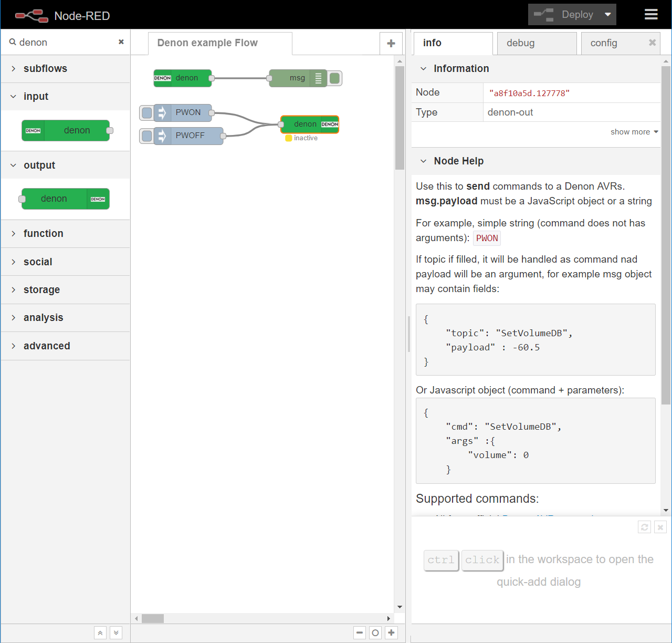672x643 pixels.
Task: Click the workspace horizontal scrollbar thumb
Action: [153, 618]
